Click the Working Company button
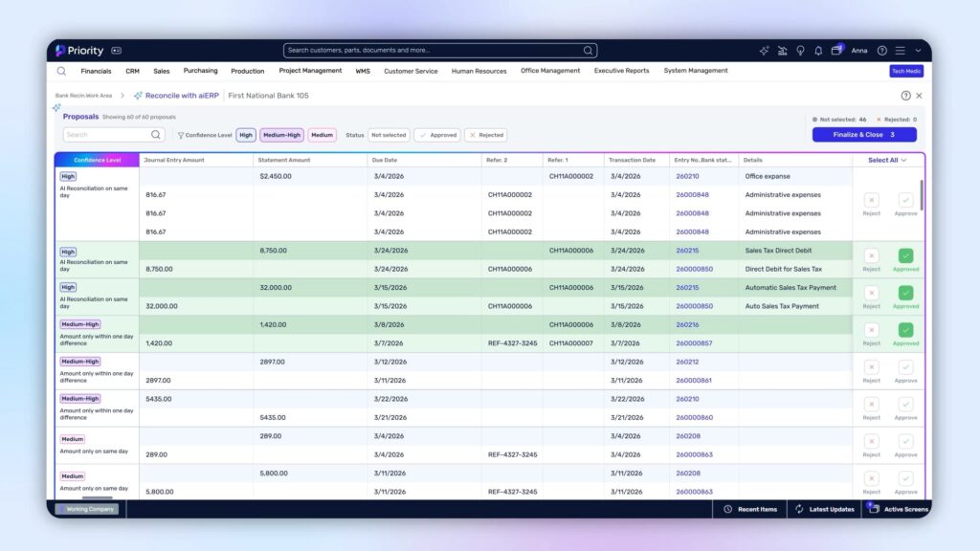Image resolution: width=980 pixels, height=551 pixels. click(x=87, y=509)
